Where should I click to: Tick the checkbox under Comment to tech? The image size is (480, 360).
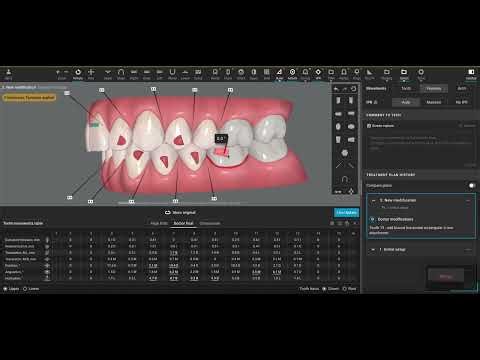[x=369, y=126]
